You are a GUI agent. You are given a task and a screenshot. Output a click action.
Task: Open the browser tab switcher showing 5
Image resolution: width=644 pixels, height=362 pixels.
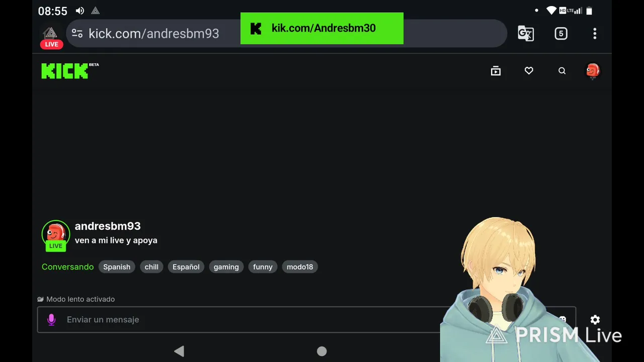(561, 34)
